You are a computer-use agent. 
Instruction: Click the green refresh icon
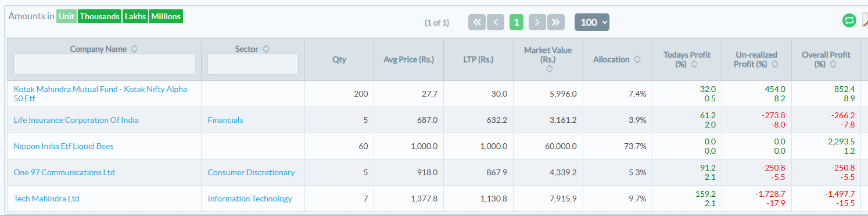coord(849,20)
